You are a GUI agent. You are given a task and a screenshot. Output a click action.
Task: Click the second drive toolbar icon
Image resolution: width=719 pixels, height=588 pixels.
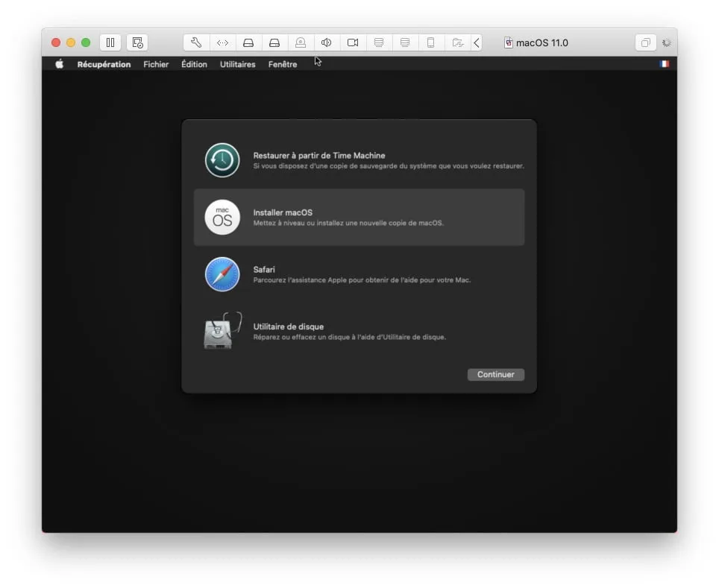[x=274, y=42]
